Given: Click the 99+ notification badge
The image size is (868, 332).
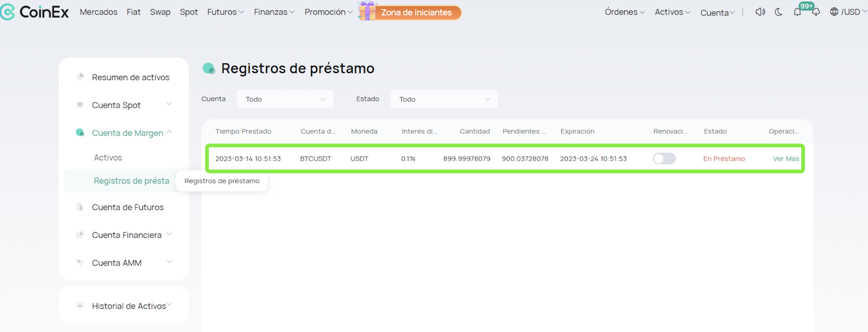Looking at the screenshot, I should click(806, 6).
